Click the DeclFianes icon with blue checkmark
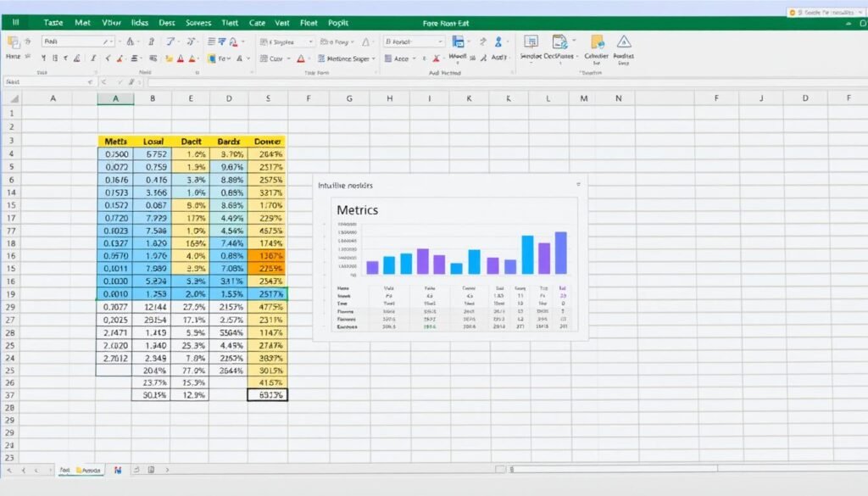Viewport: 868px width, 496px height. 559,42
